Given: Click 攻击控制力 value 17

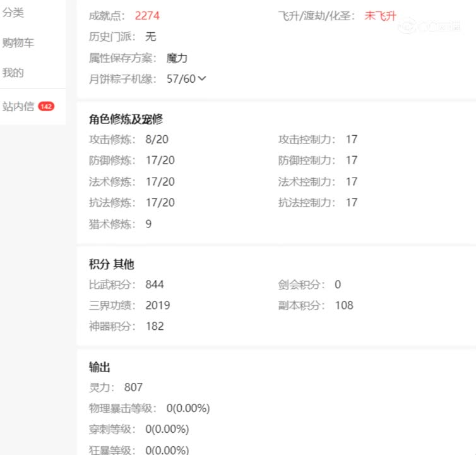Looking at the screenshot, I should pos(352,139).
